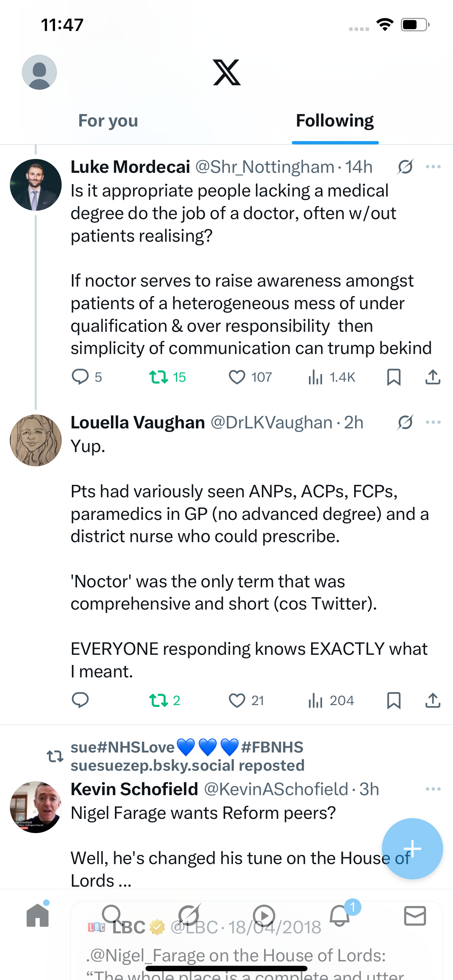This screenshot has height=980, width=453.
Task: Open more options on Kevin Schofield's post
Action: click(433, 789)
